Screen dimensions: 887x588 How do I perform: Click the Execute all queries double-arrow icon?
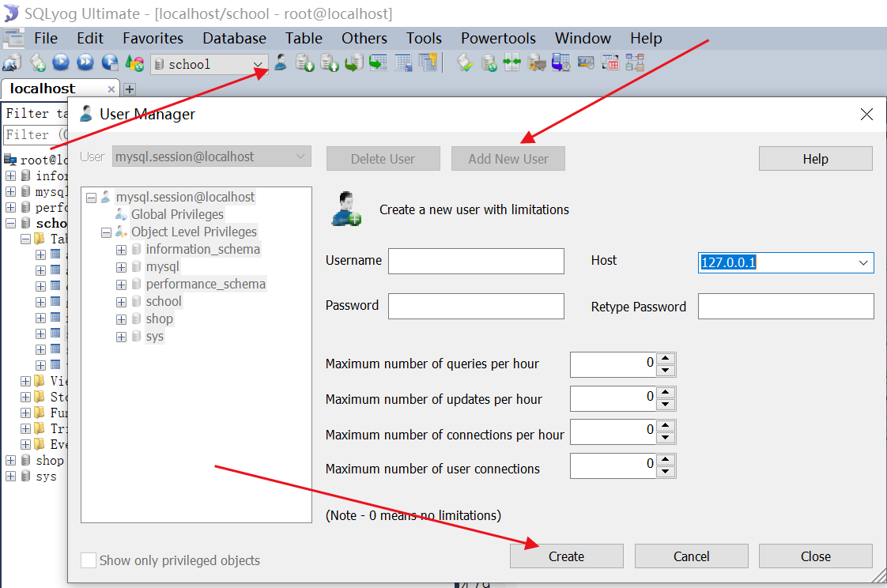click(x=85, y=62)
